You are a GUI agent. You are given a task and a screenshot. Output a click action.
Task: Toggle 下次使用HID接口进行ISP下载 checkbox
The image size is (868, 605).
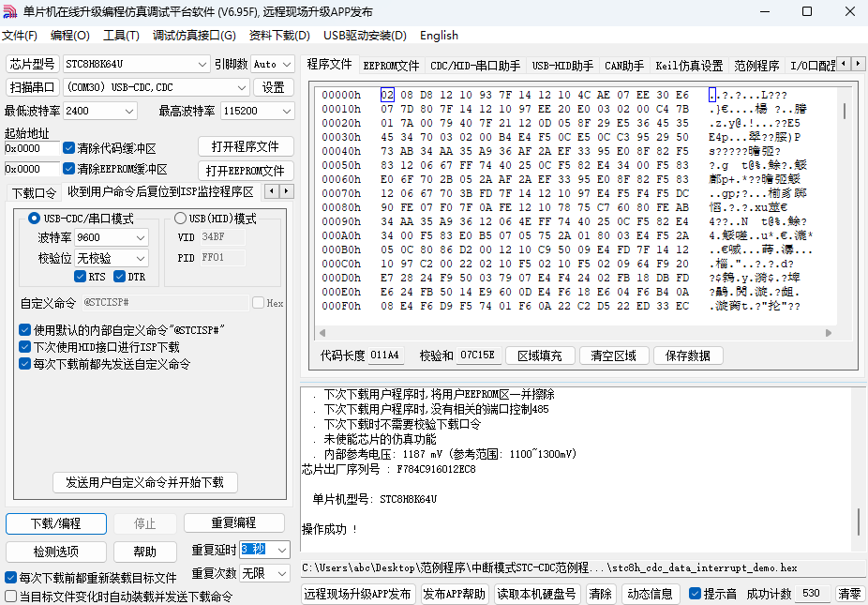[x=24, y=347]
